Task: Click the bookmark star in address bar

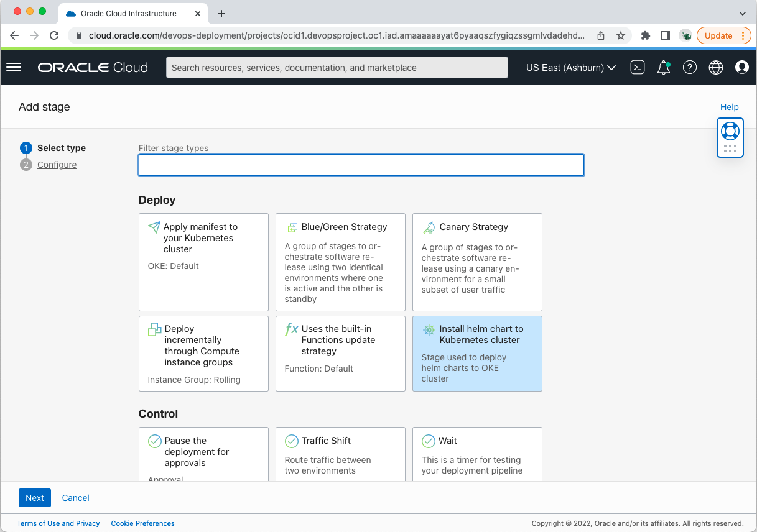Action: (x=620, y=36)
